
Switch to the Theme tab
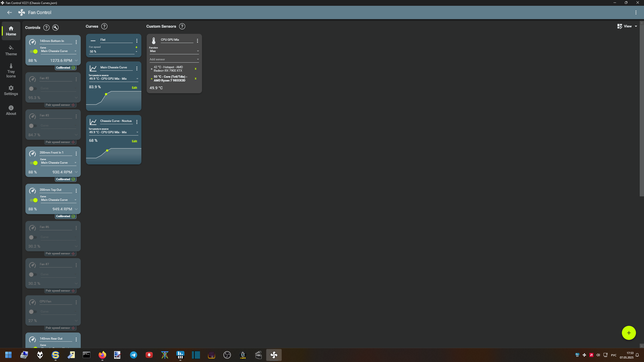[11, 51]
